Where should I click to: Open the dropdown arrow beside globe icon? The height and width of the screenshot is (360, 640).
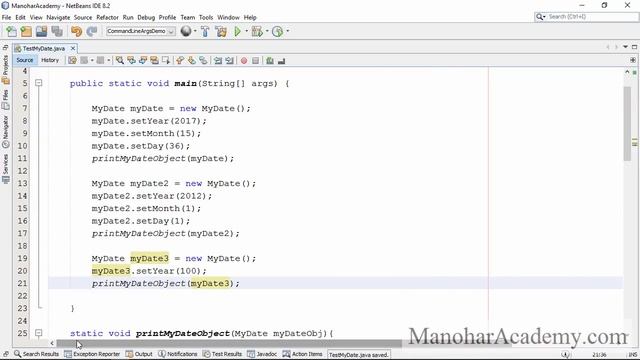(x=195, y=31)
